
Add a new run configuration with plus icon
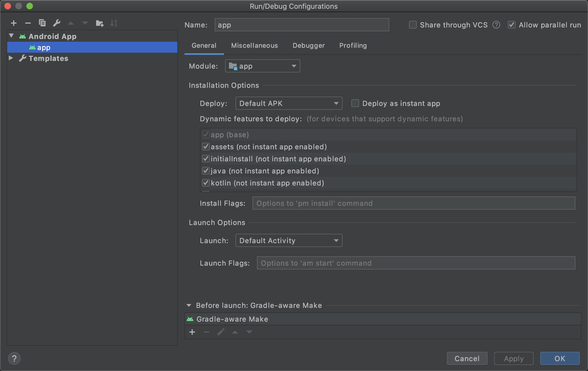[14, 23]
